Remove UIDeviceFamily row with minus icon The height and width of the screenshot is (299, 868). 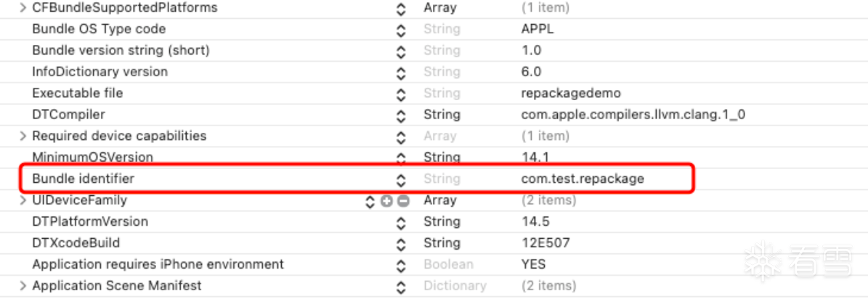pos(404,201)
